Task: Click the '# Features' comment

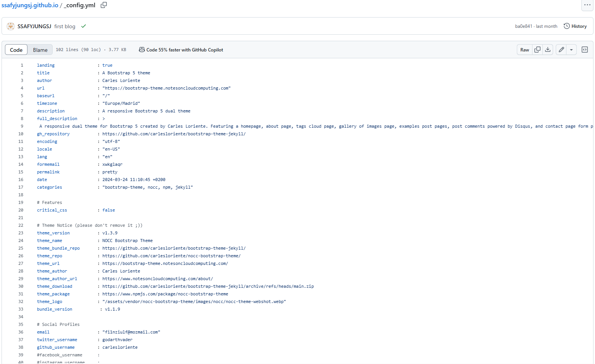Action: pyautogui.click(x=50, y=202)
